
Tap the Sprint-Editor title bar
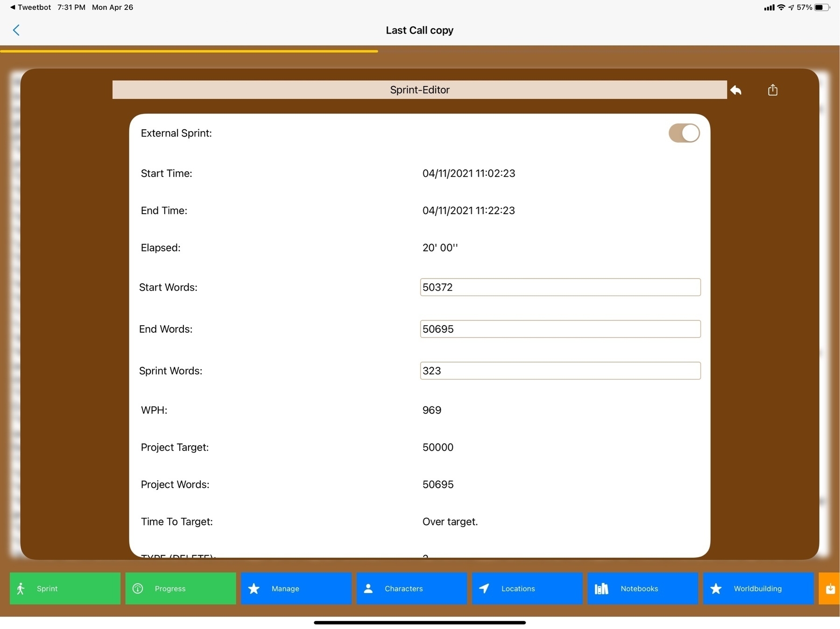[x=419, y=90]
